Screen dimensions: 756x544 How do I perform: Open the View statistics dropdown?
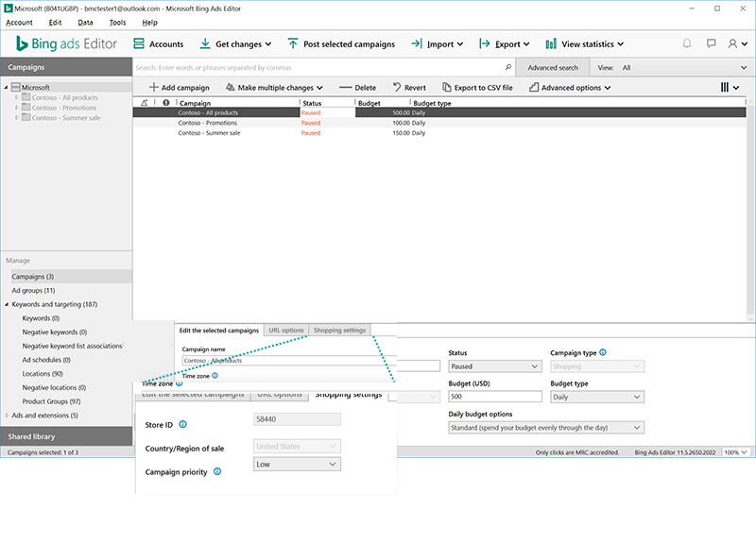[x=584, y=43]
